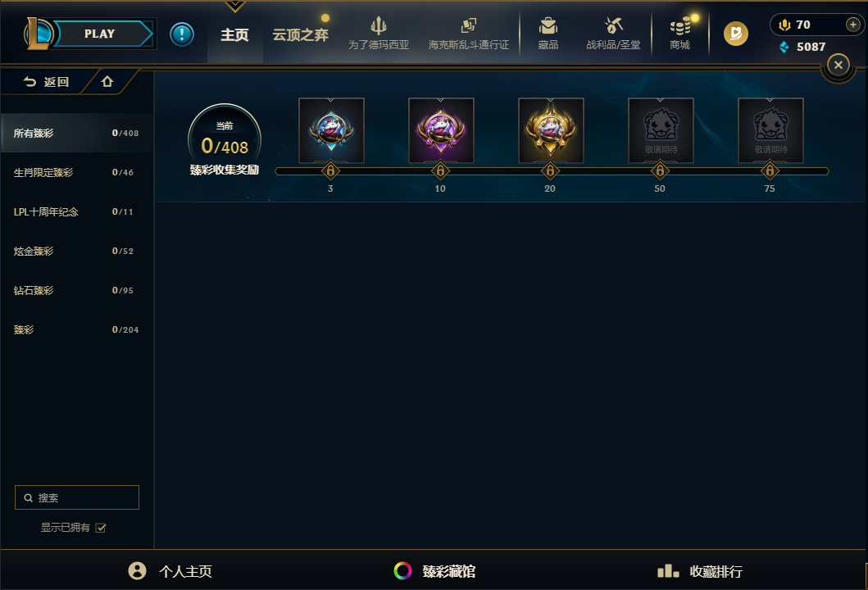
Task: Click the PLAY button
Action: (99, 34)
